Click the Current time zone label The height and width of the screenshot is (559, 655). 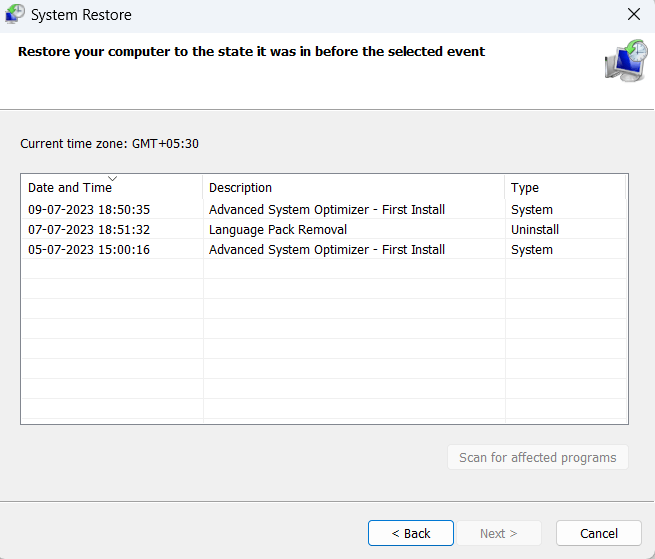click(x=110, y=144)
